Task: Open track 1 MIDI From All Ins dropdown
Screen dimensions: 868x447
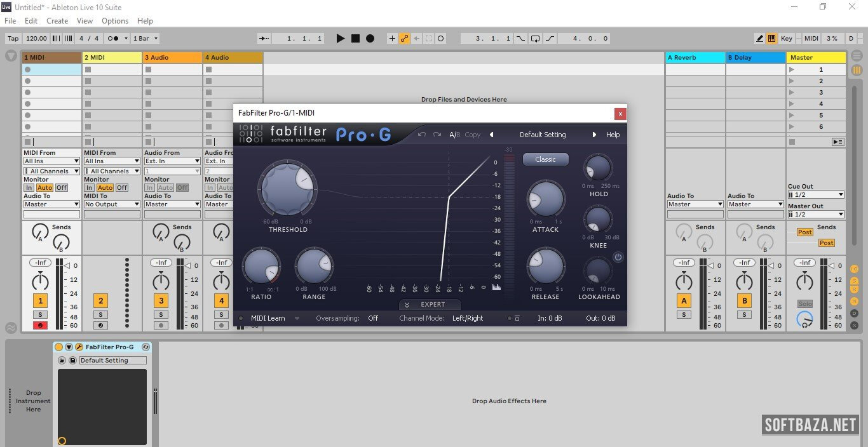Action: (x=51, y=161)
